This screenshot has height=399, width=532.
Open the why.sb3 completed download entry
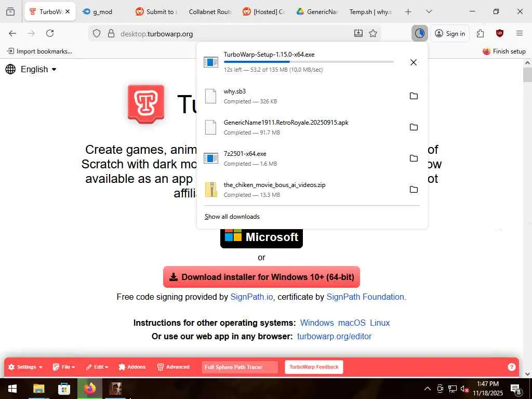(303, 96)
